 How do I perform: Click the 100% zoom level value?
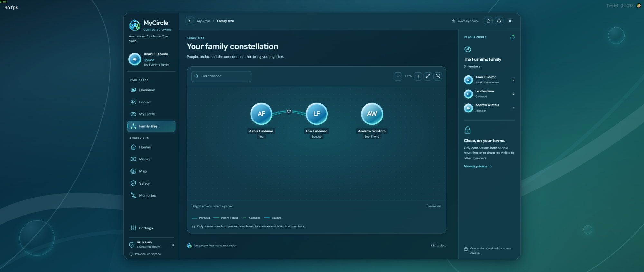(408, 76)
